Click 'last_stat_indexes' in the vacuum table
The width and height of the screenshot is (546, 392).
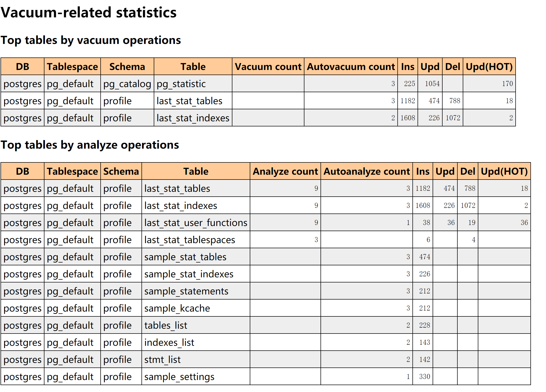pos(193,118)
